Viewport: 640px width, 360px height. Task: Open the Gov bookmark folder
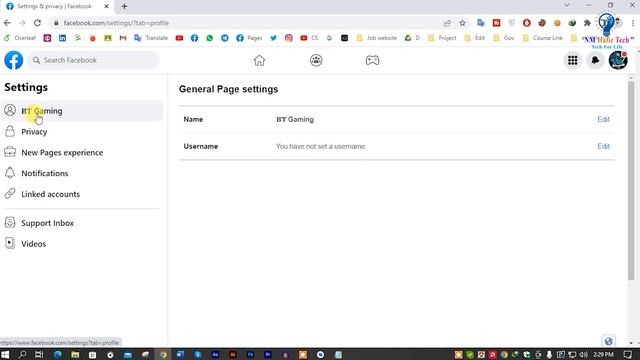[504, 38]
